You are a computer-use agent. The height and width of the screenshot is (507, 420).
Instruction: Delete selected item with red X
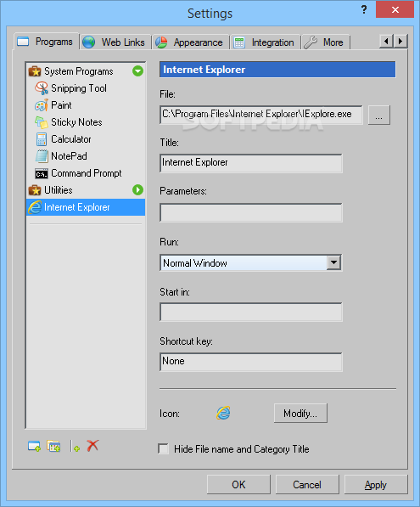pos(92,446)
